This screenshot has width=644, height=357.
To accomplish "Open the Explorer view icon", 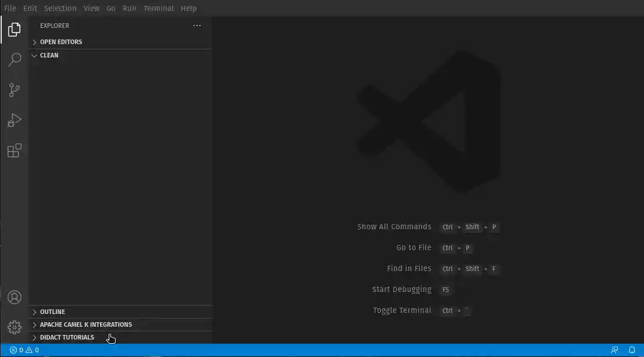I will pos(14,30).
